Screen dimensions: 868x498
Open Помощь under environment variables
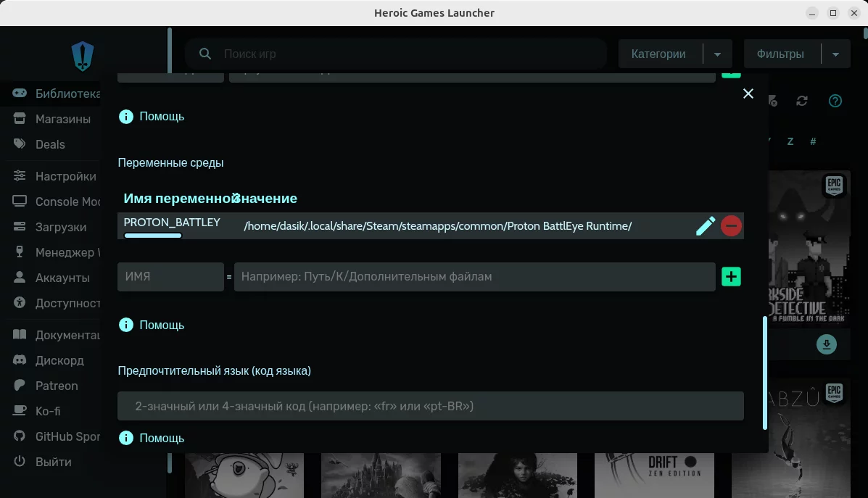point(162,325)
